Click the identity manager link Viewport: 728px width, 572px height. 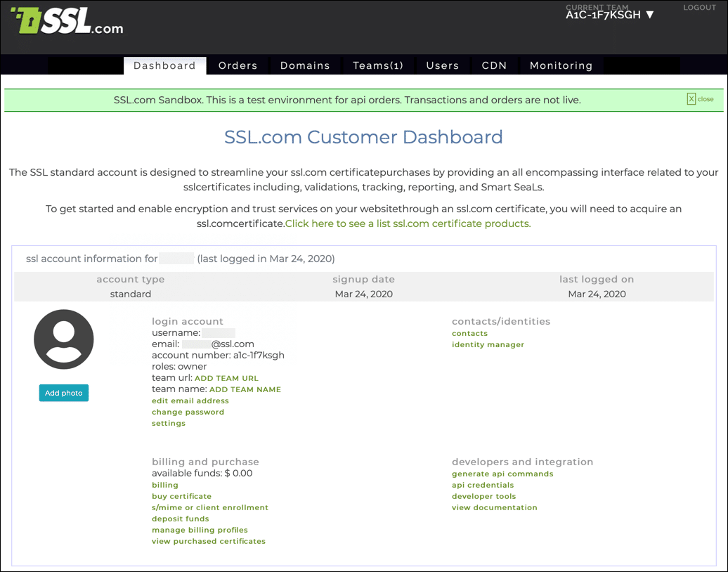tap(488, 345)
